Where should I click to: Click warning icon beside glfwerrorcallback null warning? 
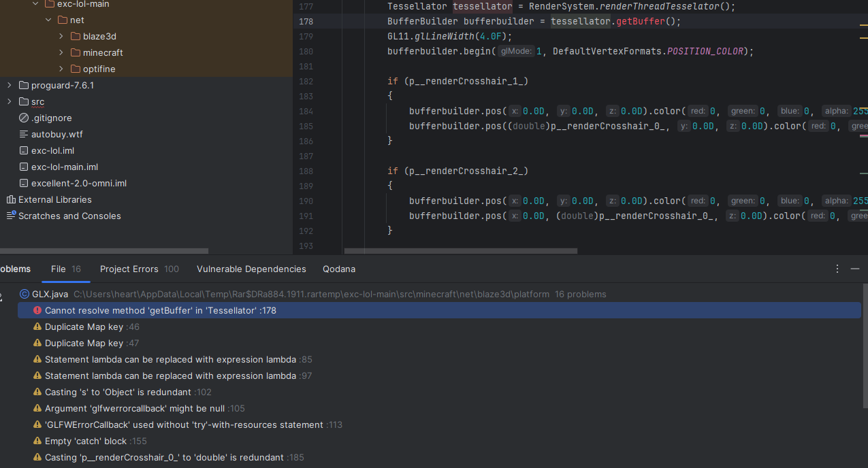pyautogui.click(x=37, y=408)
